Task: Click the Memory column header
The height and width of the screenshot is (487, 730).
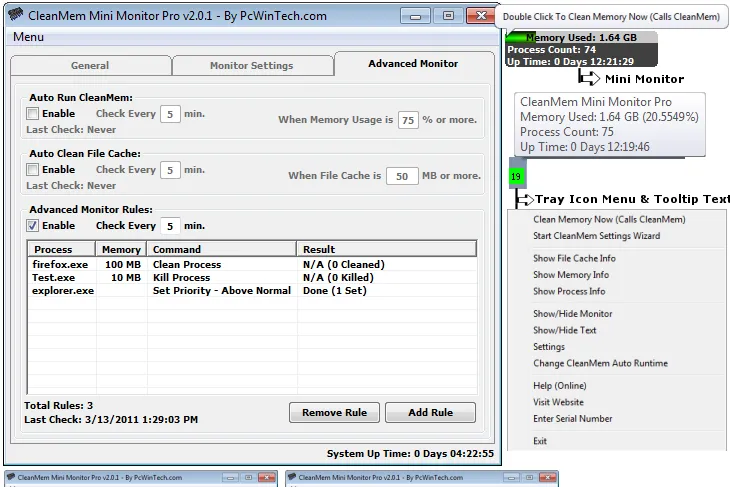Action: tap(121, 250)
